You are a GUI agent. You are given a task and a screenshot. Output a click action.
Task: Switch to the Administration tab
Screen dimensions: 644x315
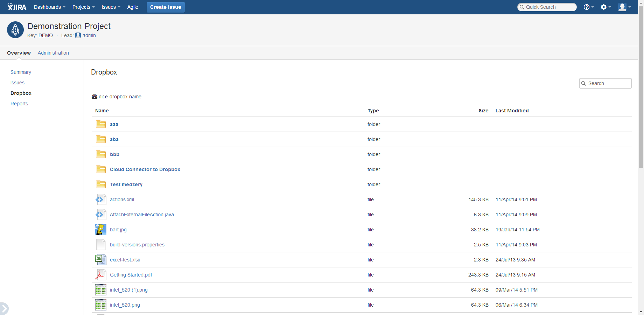coord(53,53)
